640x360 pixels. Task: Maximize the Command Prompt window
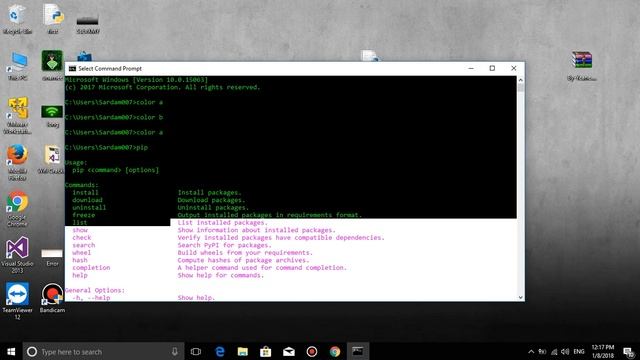click(x=492, y=68)
